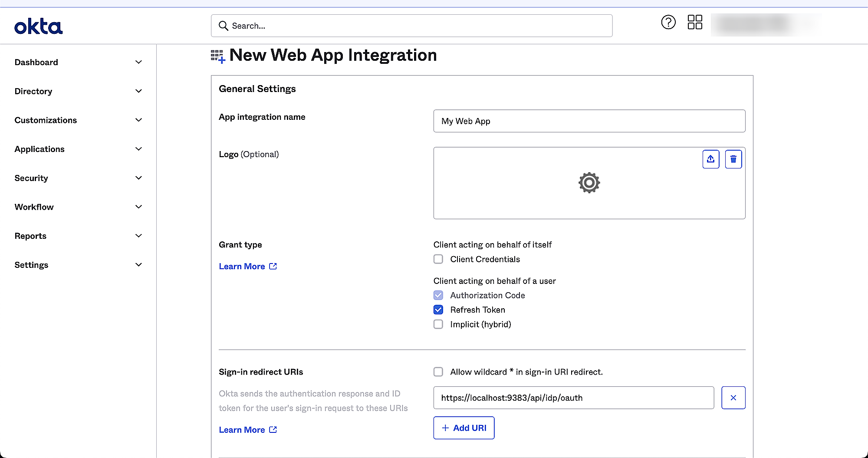Click the search magnifier icon
Image resolution: width=868 pixels, height=458 pixels.
point(224,26)
